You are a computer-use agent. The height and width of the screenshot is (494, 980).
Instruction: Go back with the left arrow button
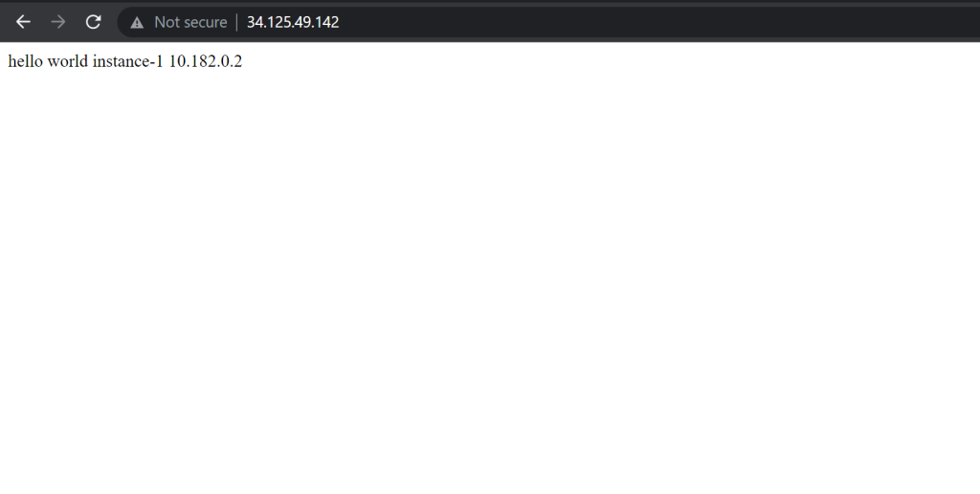[x=23, y=22]
